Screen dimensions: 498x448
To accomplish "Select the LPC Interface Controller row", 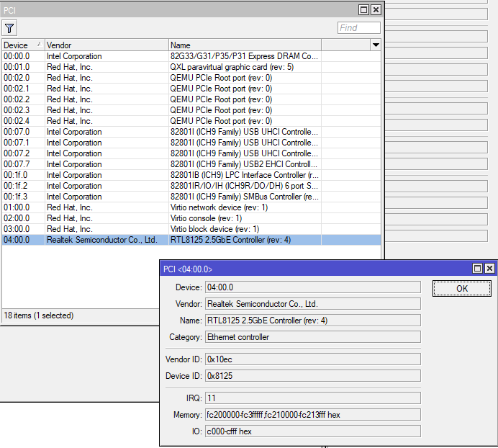I will pos(191,175).
